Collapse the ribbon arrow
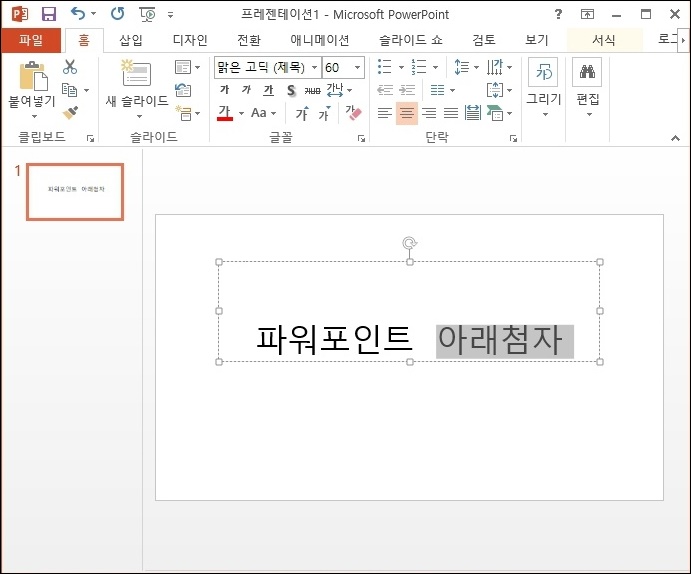This screenshot has width=691, height=574. tap(675, 138)
